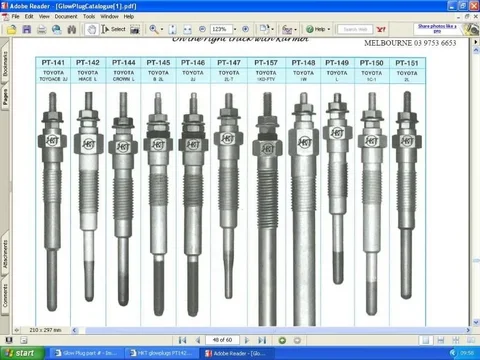The width and height of the screenshot is (480, 360).
Task: Open Search with the binoculars icon
Action: coord(72,30)
